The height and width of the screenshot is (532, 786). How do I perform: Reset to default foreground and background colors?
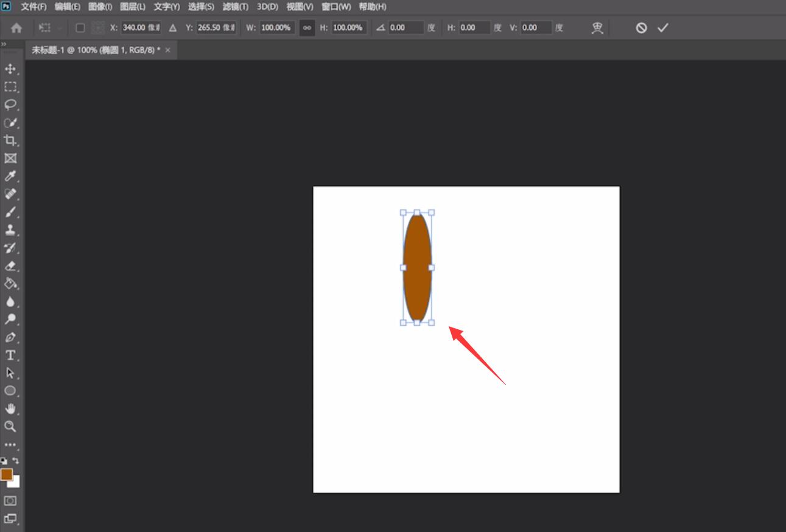(4, 461)
